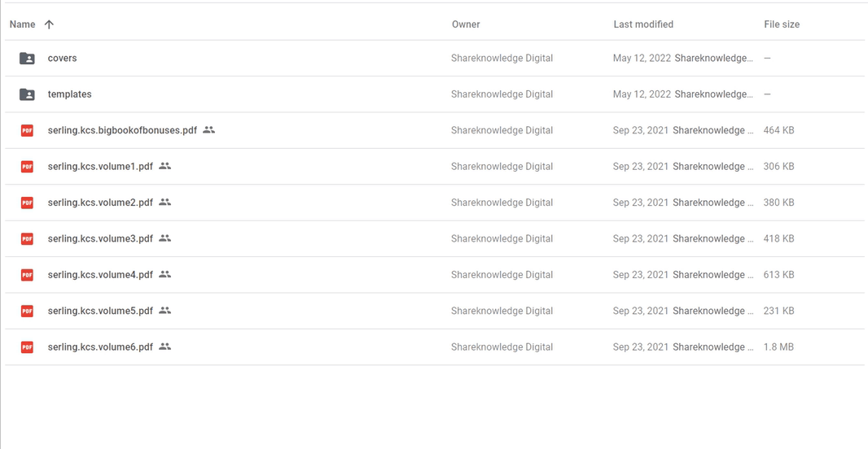Image resolution: width=868 pixels, height=449 pixels.
Task: Click the shared people icon next to volume6.pdf
Action: [165, 347]
